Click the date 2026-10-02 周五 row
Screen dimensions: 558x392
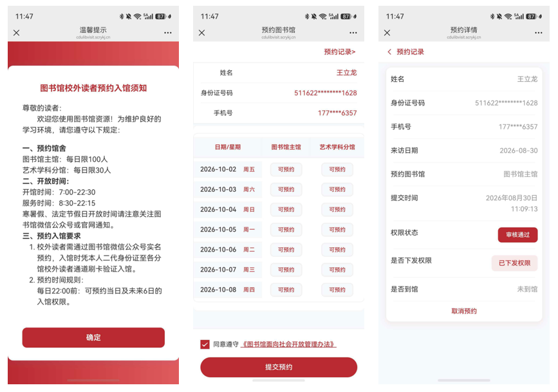(x=228, y=169)
